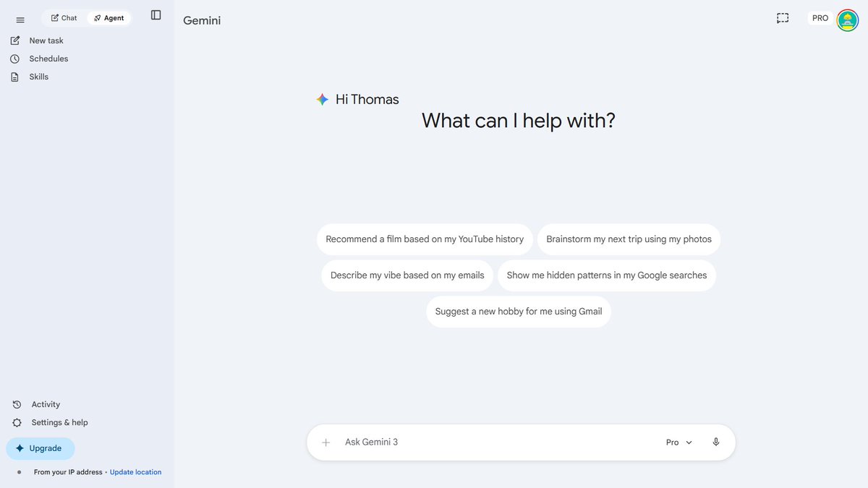Image resolution: width=868 pixels, height=488 pixels.
Task: Click the 'Hi Thomas' greeting text
Action: pyautogui.click(x=367, y=100)
